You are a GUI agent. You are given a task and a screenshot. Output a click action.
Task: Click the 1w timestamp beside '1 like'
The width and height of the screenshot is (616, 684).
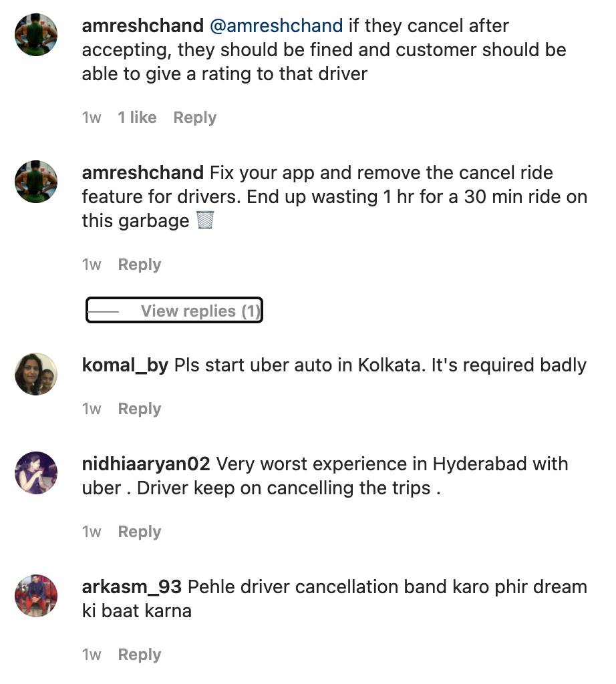(92, 118)
